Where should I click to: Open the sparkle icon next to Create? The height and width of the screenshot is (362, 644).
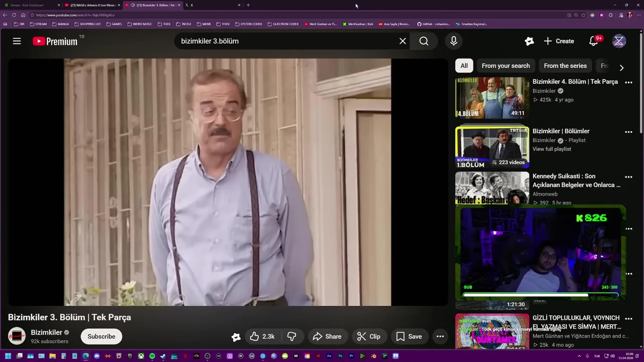[x=529, y=41]
